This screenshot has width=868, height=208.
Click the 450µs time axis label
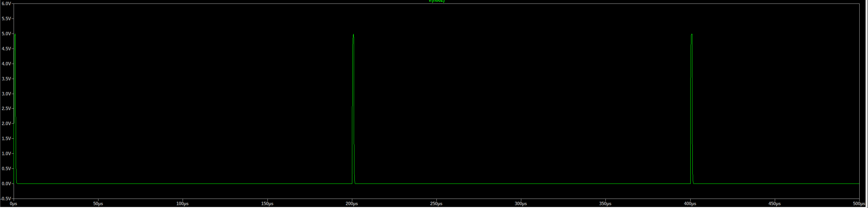pos(775,203)
